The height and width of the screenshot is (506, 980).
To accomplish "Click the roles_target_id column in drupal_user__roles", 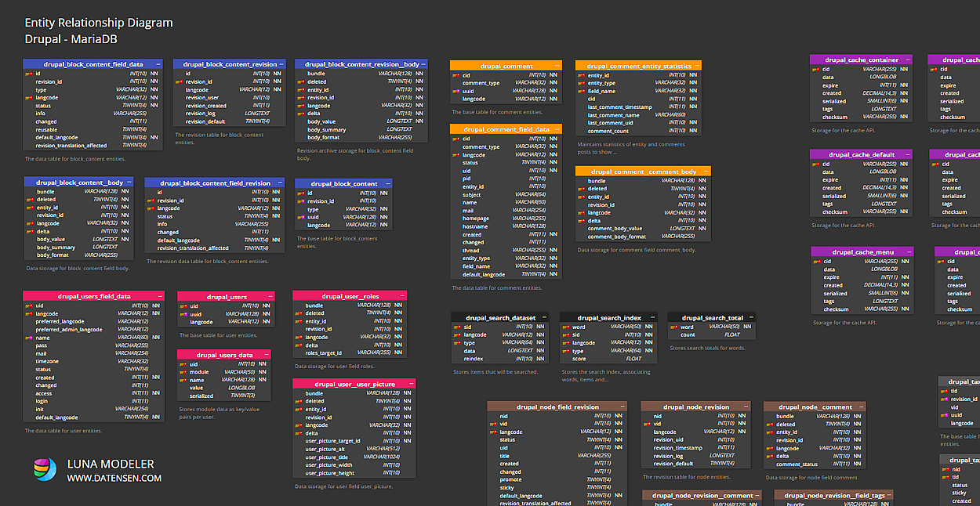I will point(350,353).
